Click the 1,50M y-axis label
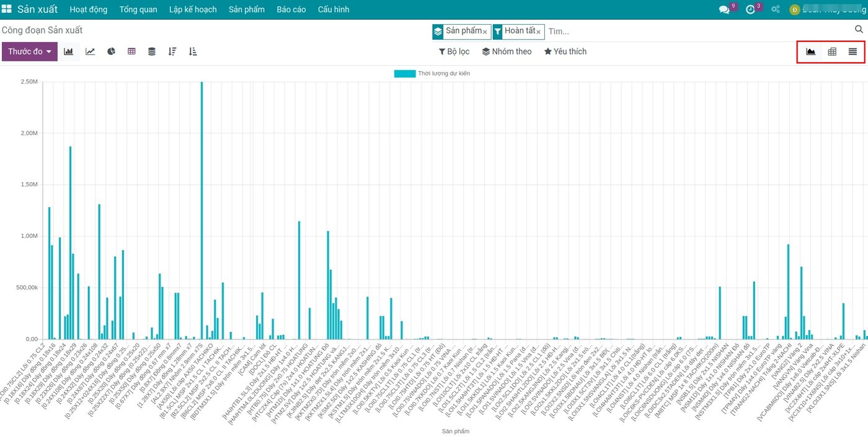Screen dimensions: 868x436 coord(29,185)
